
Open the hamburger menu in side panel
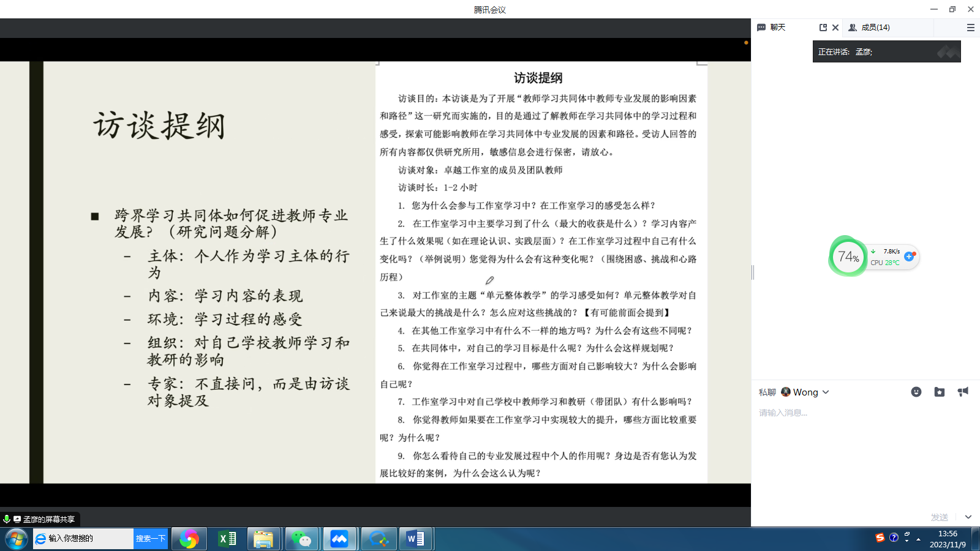click(970, 28)
